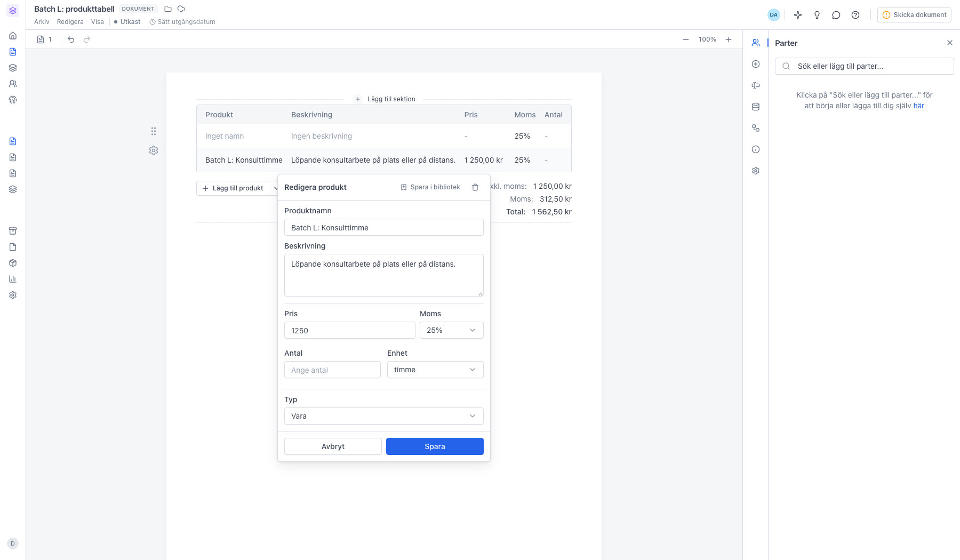Open the lightbulb tips icon
This screenshot has width=960, height=560.
click(x=817, y=15)
